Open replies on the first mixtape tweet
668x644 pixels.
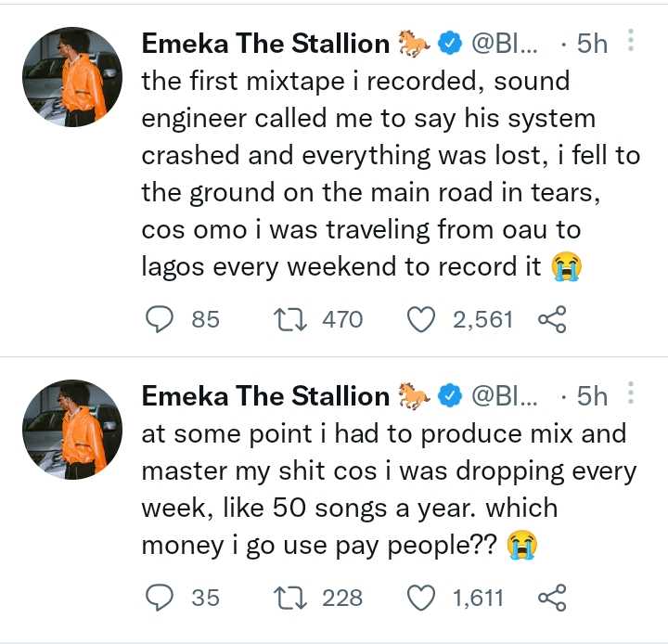pyautogui.click(x=161, y=319)
